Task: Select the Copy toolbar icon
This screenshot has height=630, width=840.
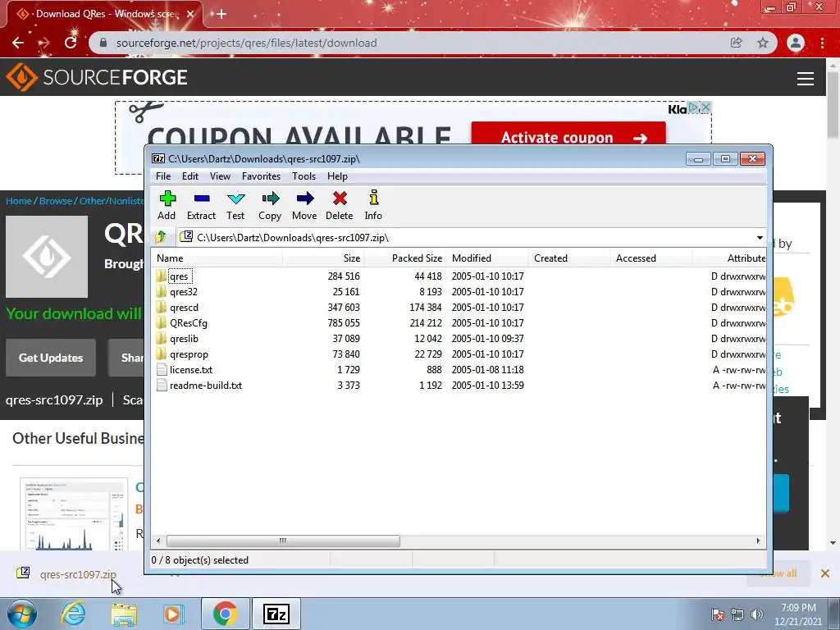Action: [271, 199]
